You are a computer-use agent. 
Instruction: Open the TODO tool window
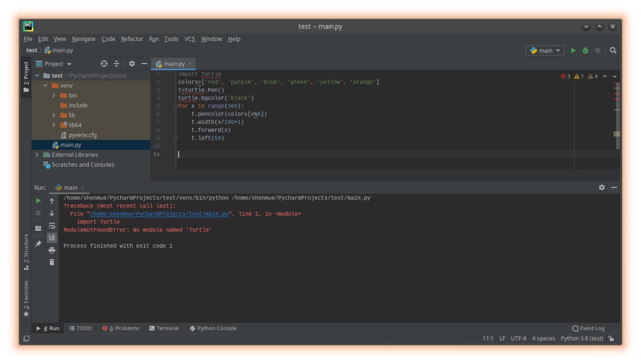click(81, 328)
